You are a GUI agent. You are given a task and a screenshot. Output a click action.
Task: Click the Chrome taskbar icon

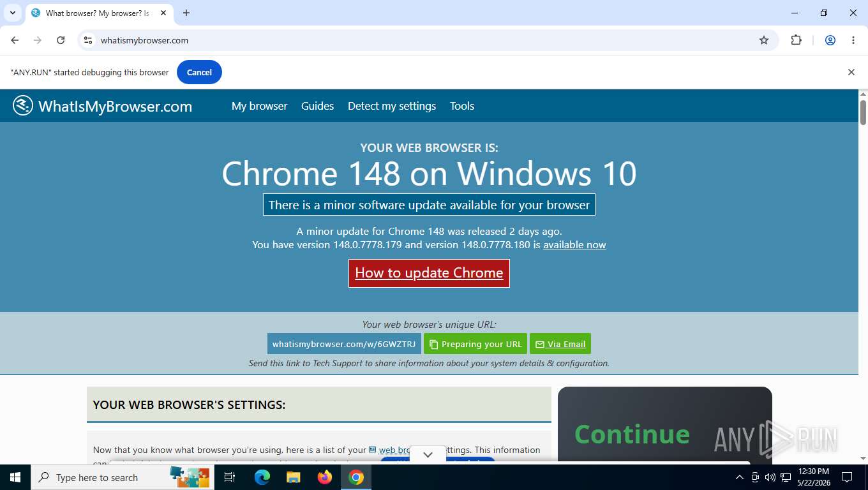pyautogui.click(x=356, y=477)
